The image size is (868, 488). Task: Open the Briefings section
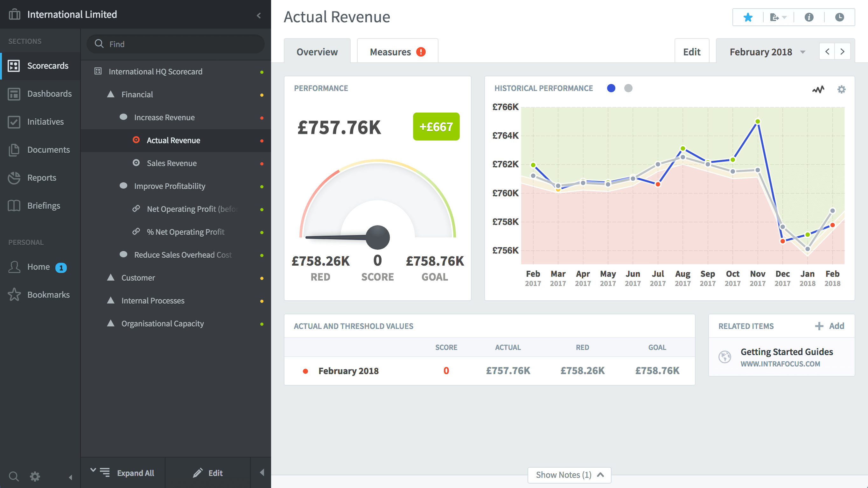click(x=44, y=206)
